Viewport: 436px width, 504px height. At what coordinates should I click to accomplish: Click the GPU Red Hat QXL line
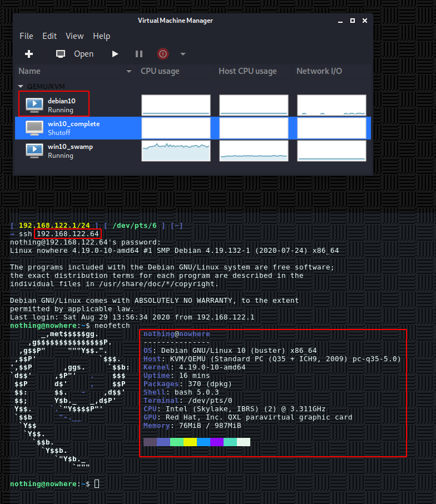coord(248,417)
